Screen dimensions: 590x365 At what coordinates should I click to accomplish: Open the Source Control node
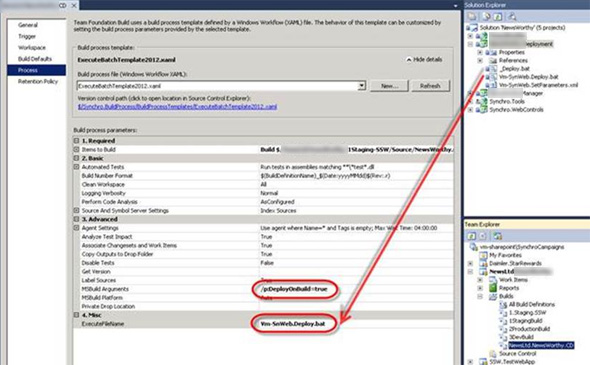tap(517, 353)
